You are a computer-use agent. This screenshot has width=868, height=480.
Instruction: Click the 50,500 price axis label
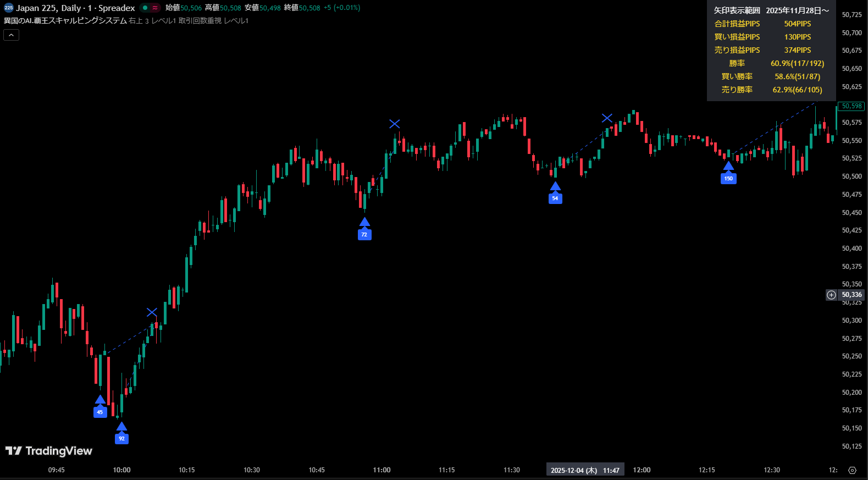[852, 176]
